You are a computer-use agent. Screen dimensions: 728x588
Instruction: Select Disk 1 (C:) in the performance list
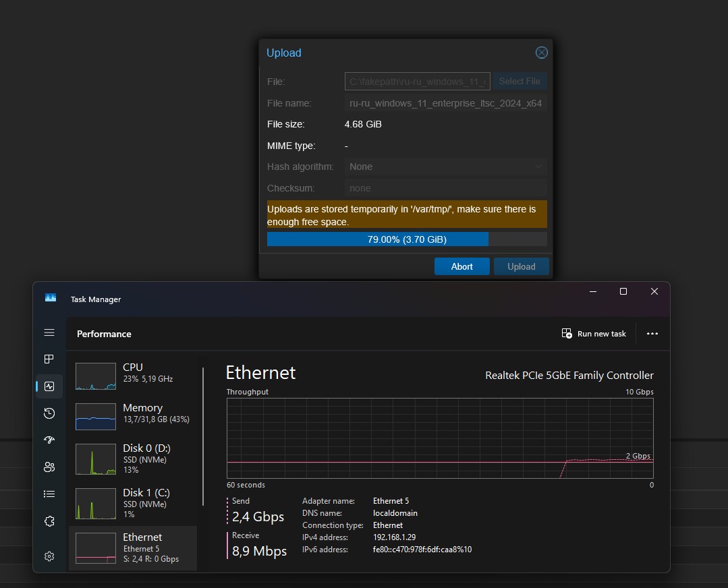pyautogui.click(x=133, y=503)
